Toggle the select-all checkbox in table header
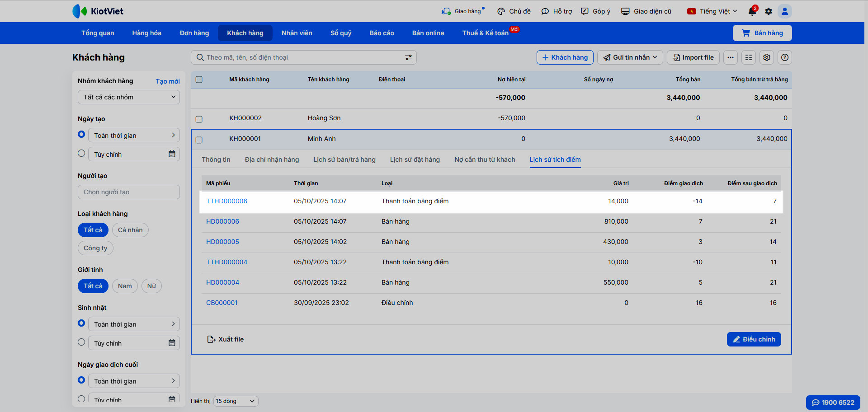This screenshot has width=868, height=412. click(199, 80)
